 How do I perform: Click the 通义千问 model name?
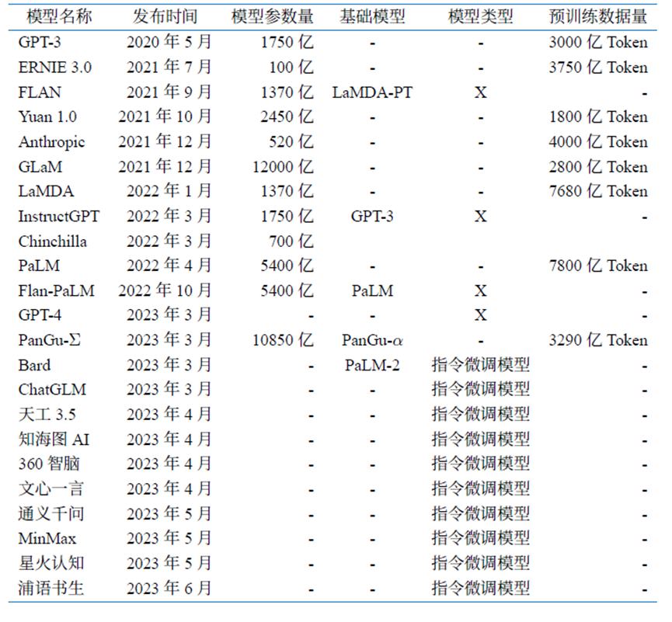click(x=51, y=513)
